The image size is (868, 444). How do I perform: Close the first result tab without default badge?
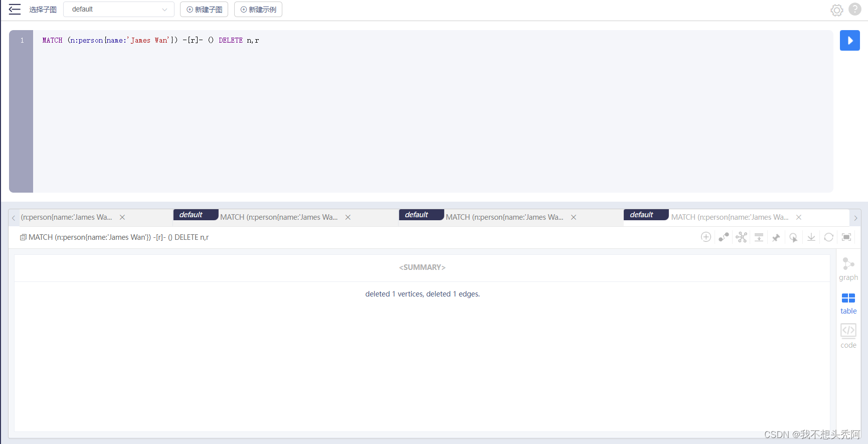[122, 217]
